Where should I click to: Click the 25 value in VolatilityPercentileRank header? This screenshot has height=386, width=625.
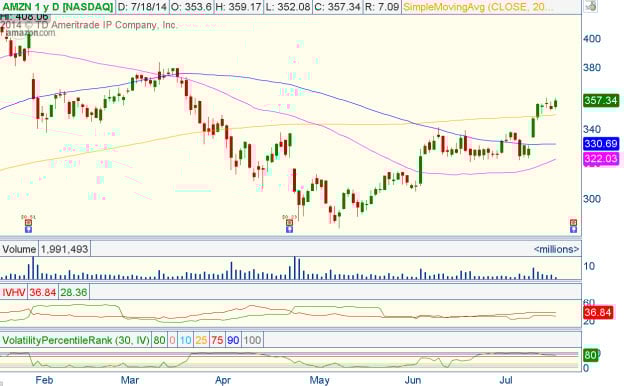pos(201,340)
